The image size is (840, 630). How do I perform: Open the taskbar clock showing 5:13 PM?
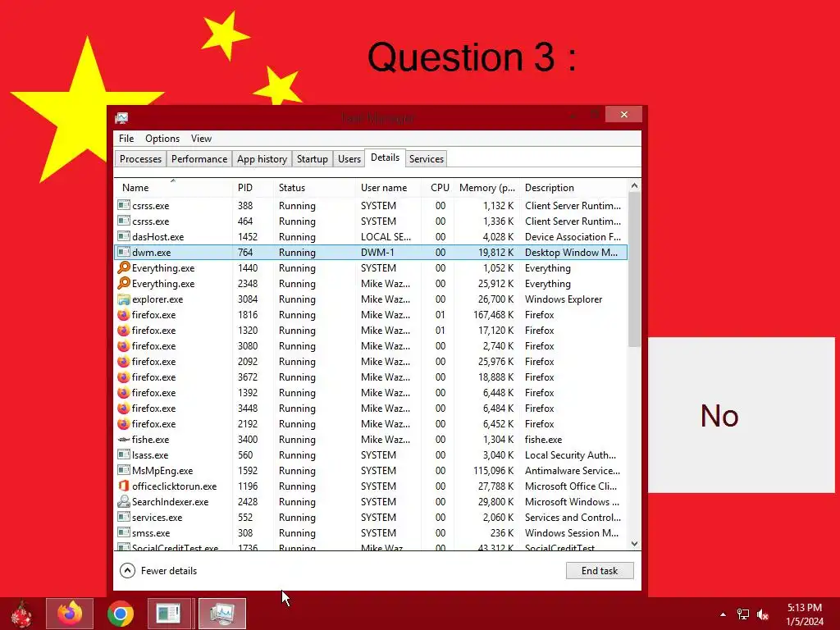(x=805, y=614)
